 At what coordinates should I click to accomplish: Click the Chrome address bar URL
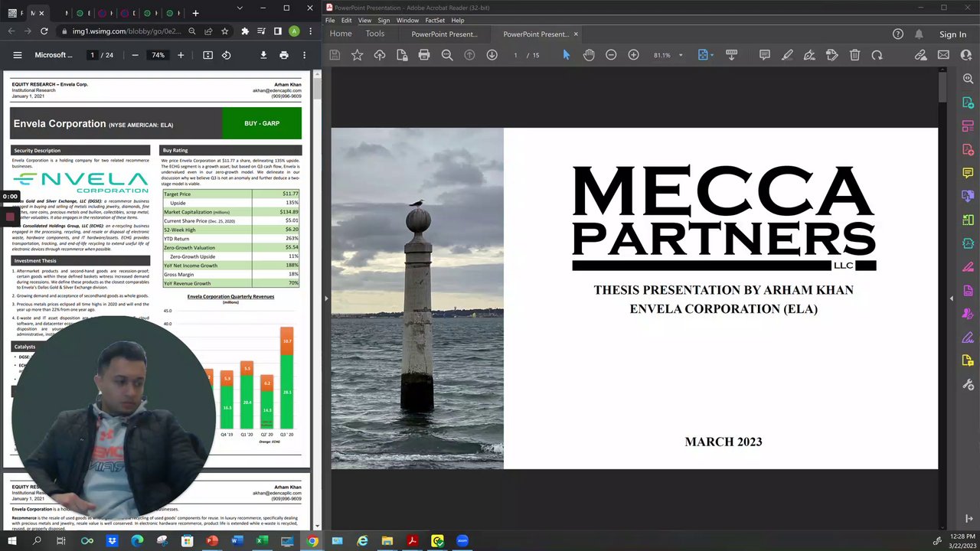click(x=126, y=31)
